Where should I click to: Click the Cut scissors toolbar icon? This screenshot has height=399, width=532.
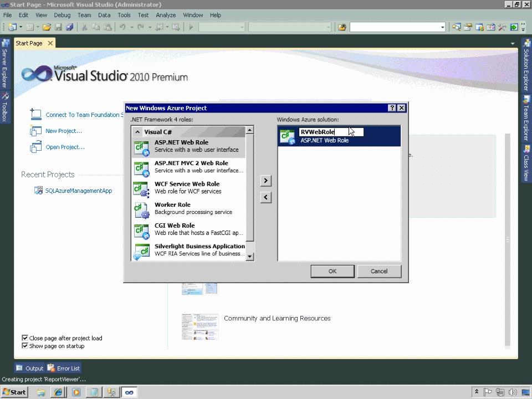[84, 27]
